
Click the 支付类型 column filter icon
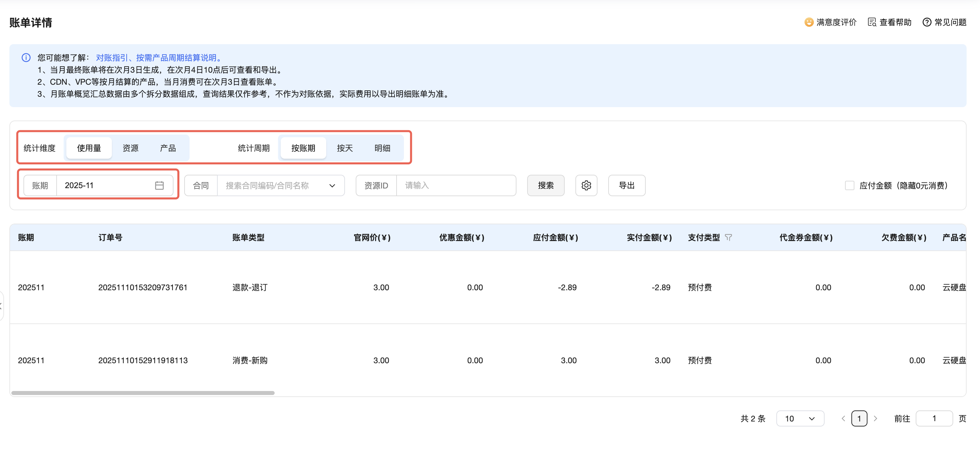point(728,238)
